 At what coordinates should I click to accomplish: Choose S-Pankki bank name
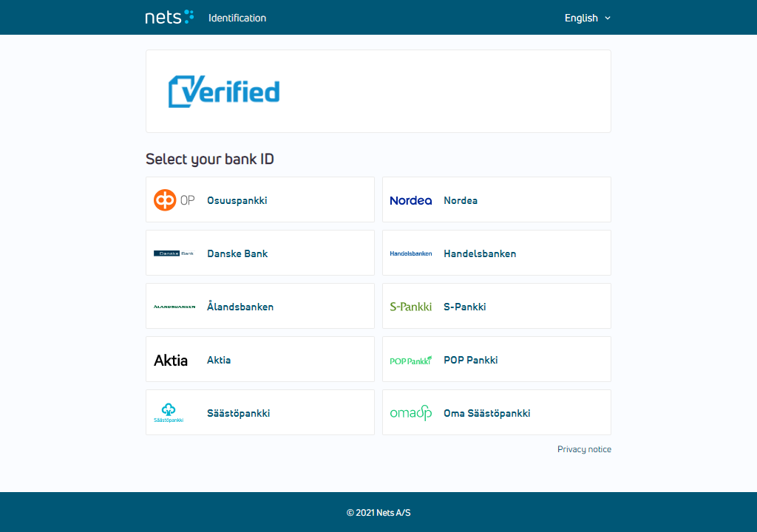click(x=464, y=307)
